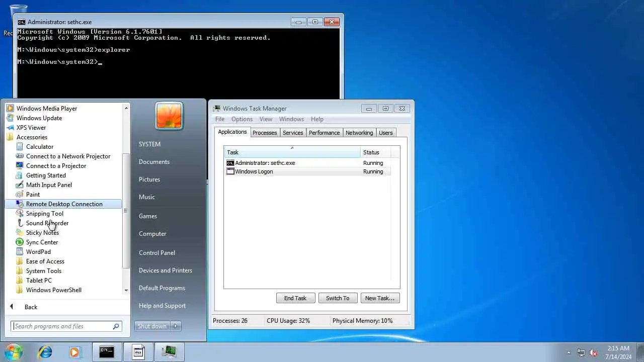Open Windows Media Player taskbar icon

pyautogui.click(x=75, y=352)
